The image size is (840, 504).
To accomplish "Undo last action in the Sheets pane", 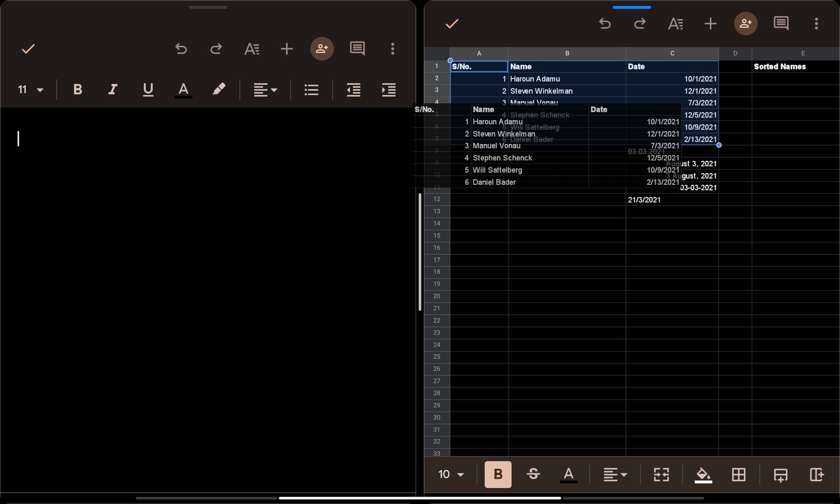I will coord(605,24).
